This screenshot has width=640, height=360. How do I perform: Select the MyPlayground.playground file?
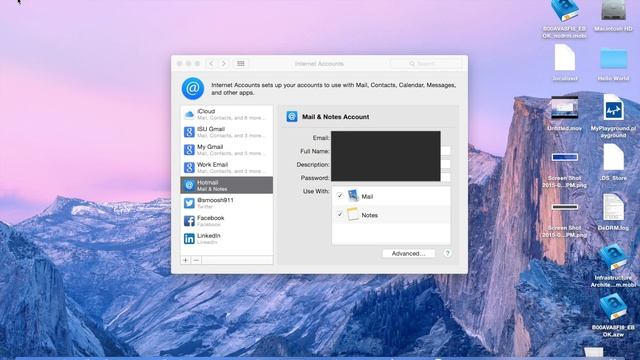(613, 116)
